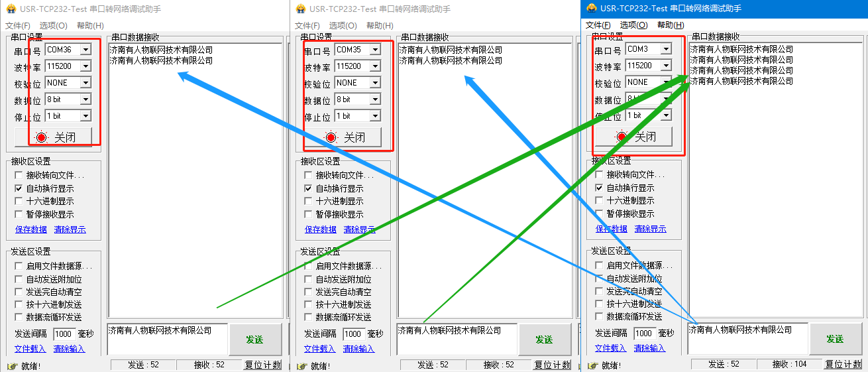The height and width of the screenshot is (372, 868).
Task: Open the 115200 baud rate dropdown in the leftmost window
Action: click(x=85, y=66)
